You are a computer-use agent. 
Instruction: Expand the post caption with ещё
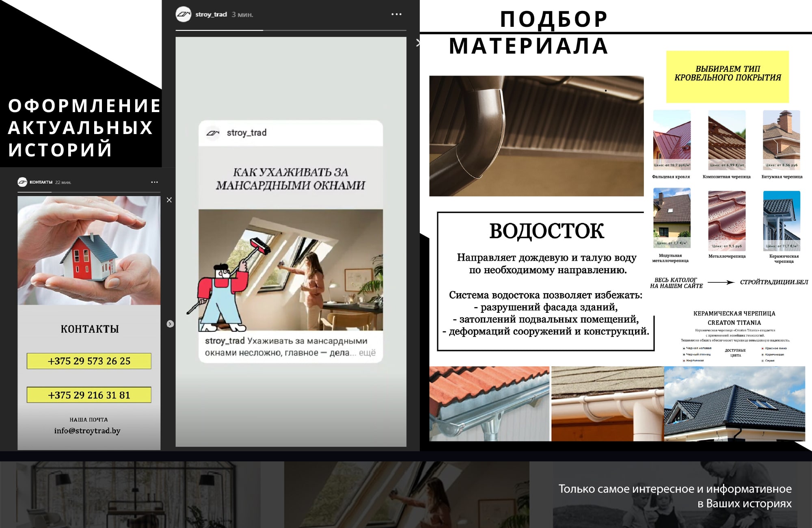click(x=367, y=353)
